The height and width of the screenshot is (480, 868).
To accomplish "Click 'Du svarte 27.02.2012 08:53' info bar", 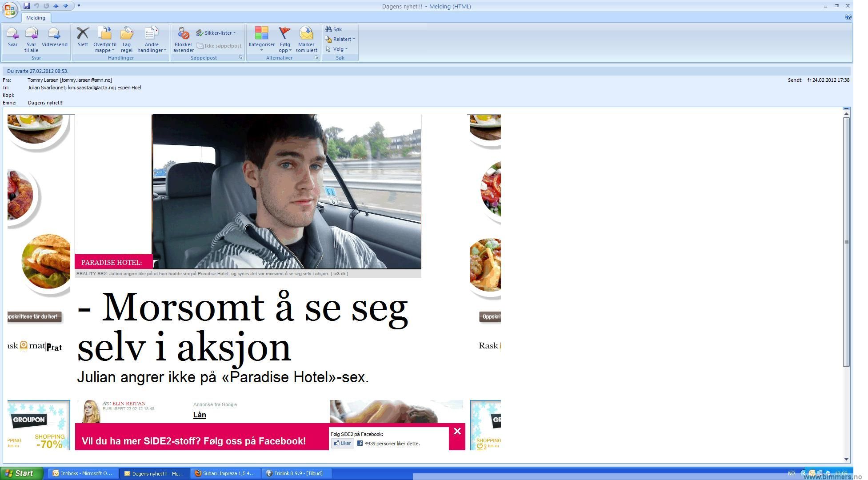I will coord(427,71).
